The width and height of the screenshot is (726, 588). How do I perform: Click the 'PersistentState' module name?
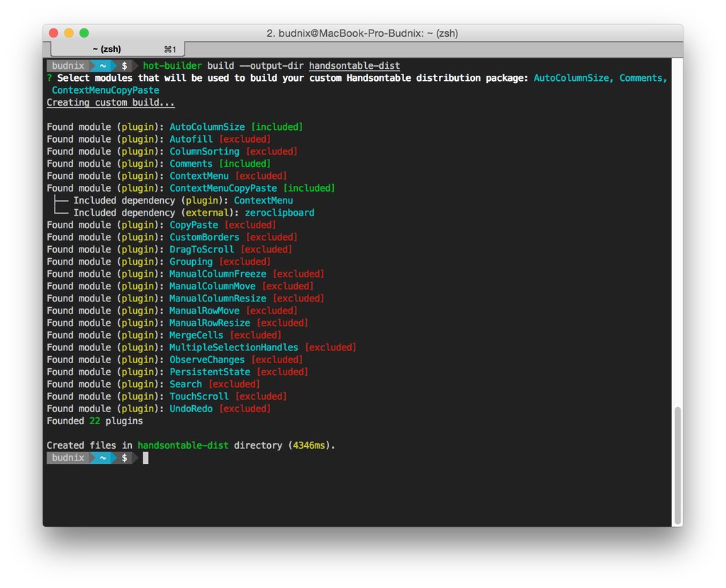210,372
